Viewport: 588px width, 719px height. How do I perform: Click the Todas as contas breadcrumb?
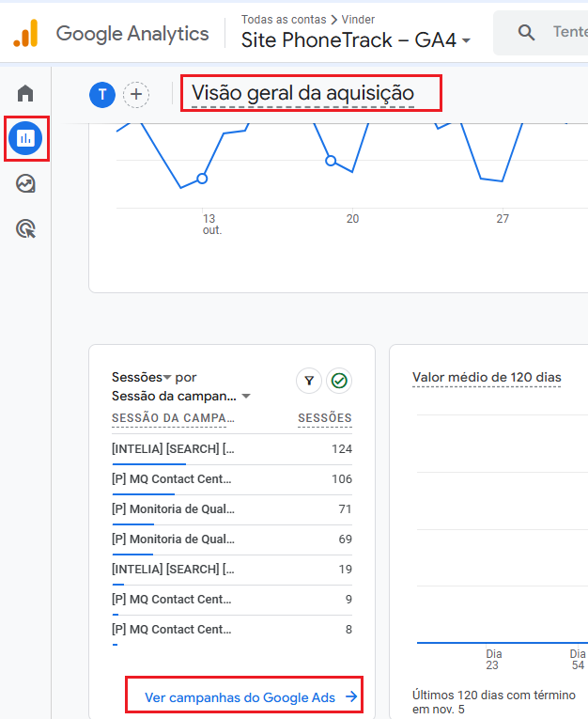(284, 20)
